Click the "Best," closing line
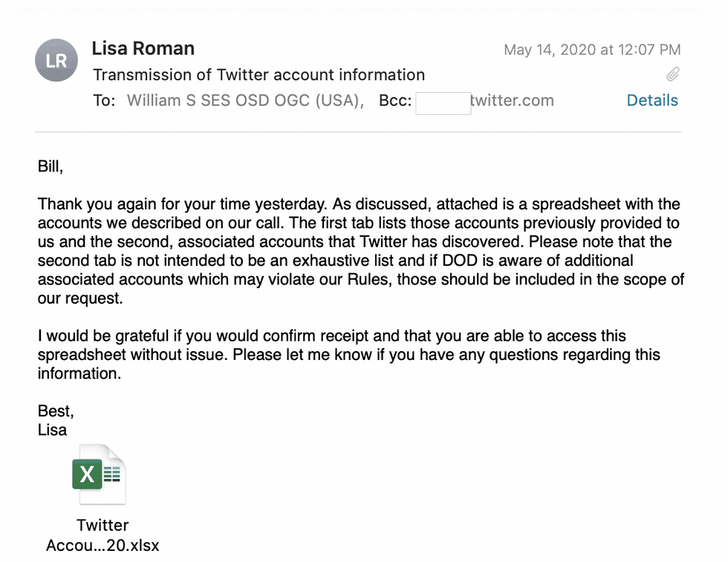Screen dimensions: 728x562 [56, 411]
